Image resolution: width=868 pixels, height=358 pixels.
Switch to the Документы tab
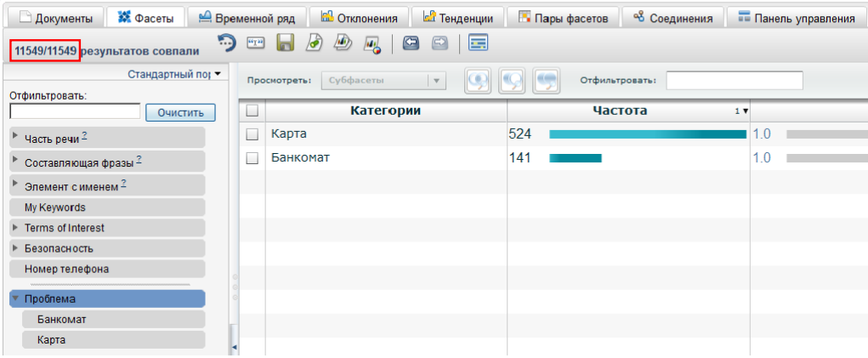(x=55, y=18)
